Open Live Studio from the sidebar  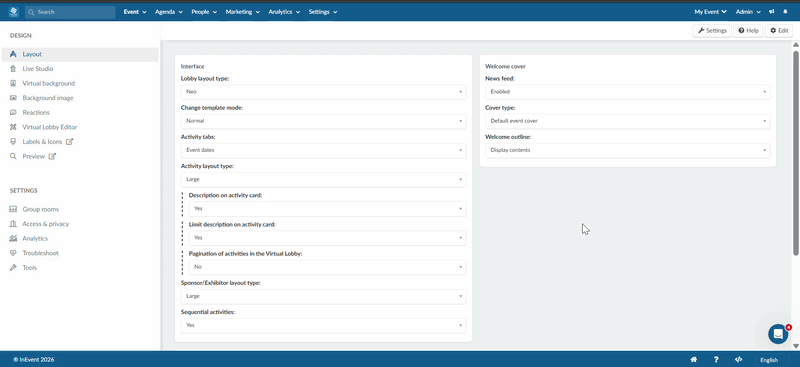click(x=37, y=68)
